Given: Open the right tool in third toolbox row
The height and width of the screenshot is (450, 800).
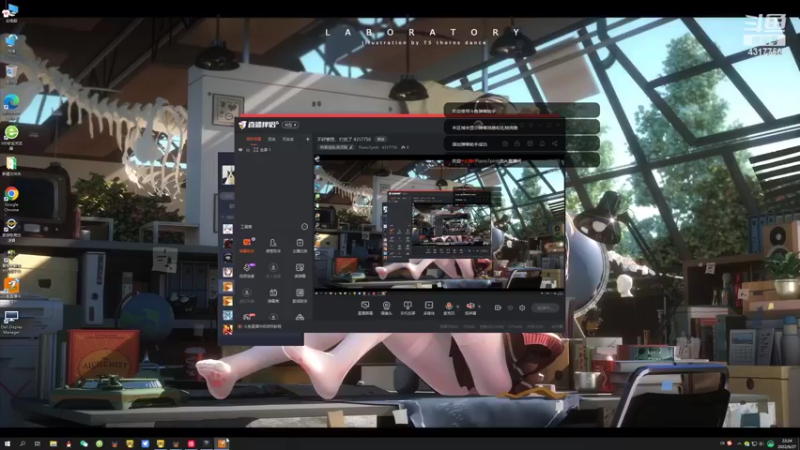Looking at the screenshot, I should (299, 295).
